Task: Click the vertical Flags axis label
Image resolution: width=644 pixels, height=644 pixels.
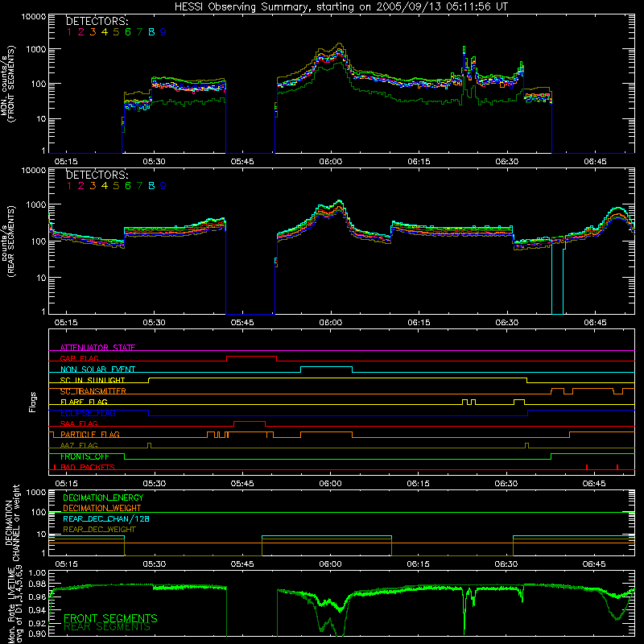Action: [33, 402]
